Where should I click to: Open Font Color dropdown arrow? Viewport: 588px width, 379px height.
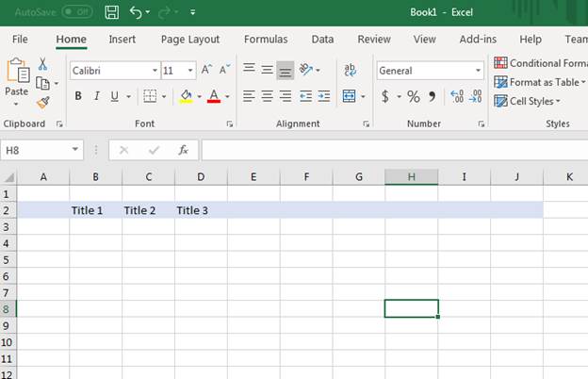click(x=227, y=97)
